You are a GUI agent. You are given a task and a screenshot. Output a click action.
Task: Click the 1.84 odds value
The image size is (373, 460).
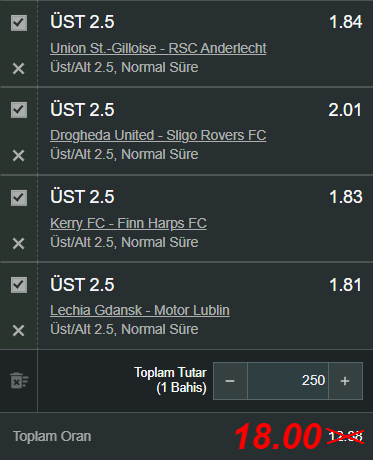[346, 22]
